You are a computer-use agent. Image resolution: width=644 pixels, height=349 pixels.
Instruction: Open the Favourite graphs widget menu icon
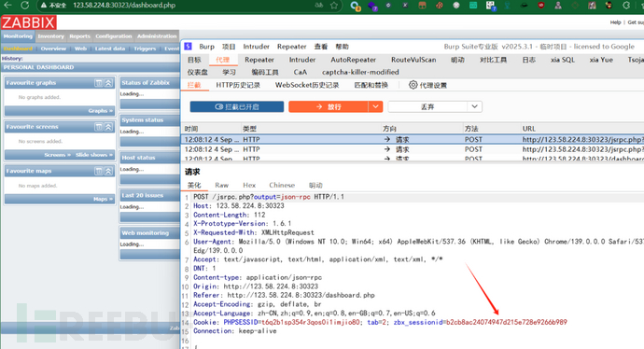pos(99,83)
